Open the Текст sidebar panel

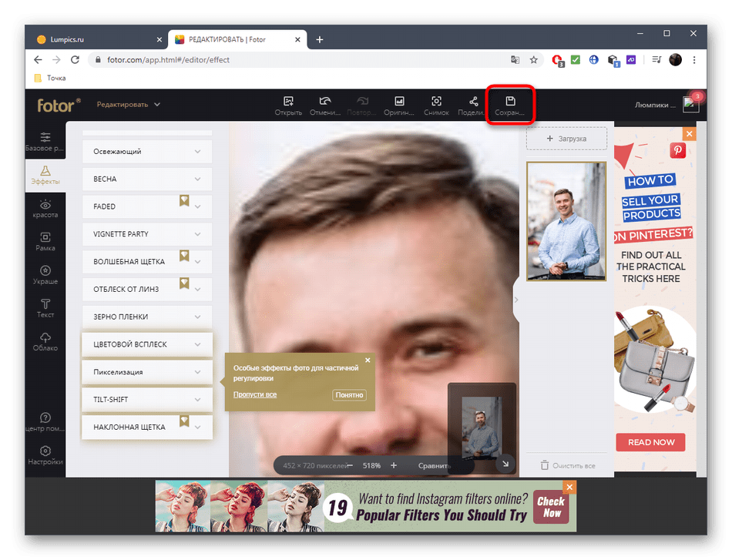[45, 308]
